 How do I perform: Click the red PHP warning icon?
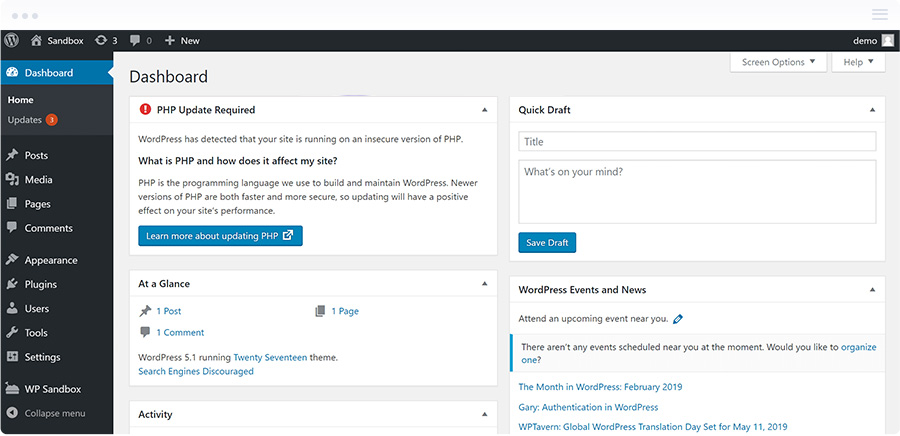tap(145, 110)
